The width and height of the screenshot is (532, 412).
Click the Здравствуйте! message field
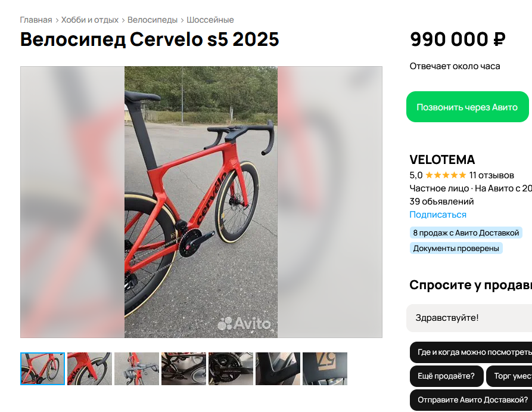(x=469, y=318)
